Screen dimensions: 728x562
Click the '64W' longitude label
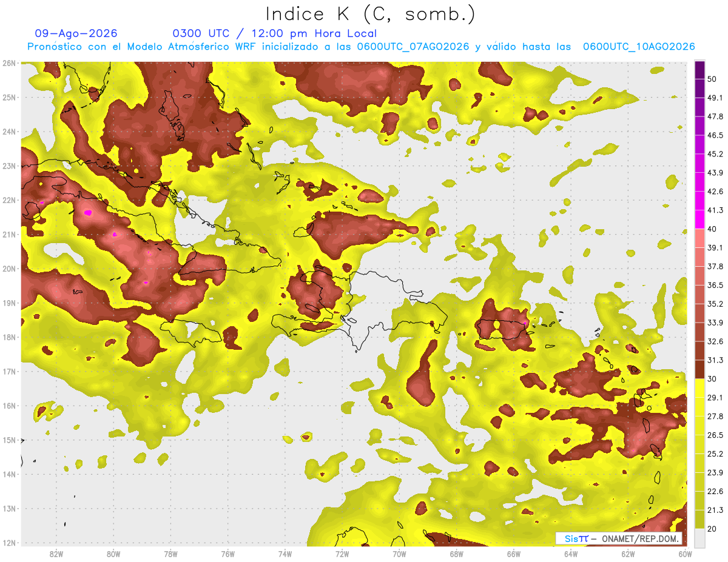pos(571,554)
